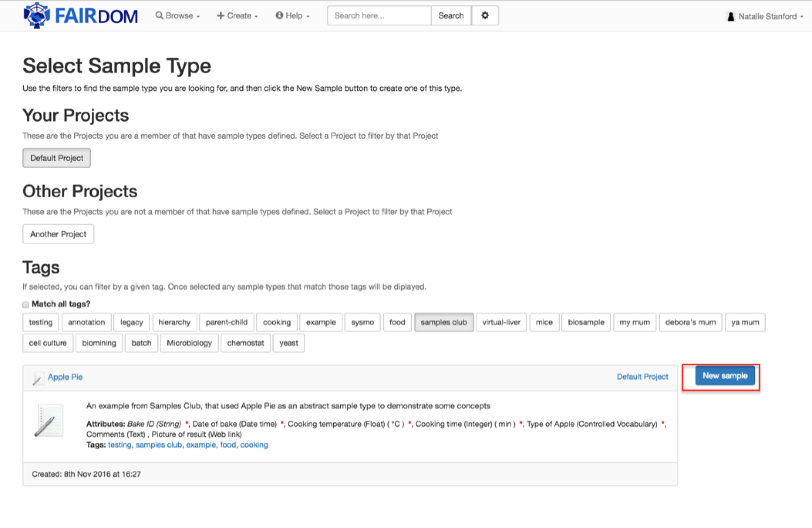Click the user silhouette icon near Natalie Stanford
This screenshot has height=528, width=812.
(x=730, y=16)
